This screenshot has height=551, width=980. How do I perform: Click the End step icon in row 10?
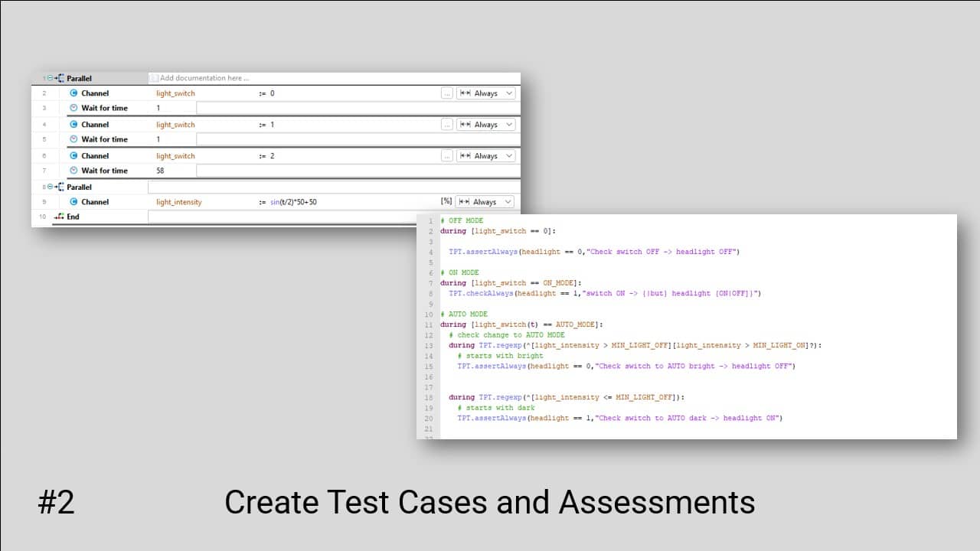point(59,217)
